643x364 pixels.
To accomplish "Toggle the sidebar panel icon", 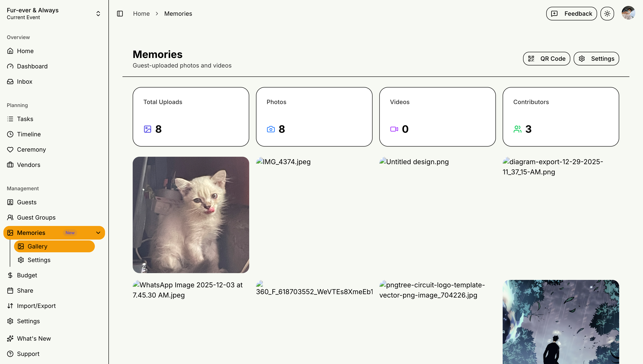I will (120, 14).
